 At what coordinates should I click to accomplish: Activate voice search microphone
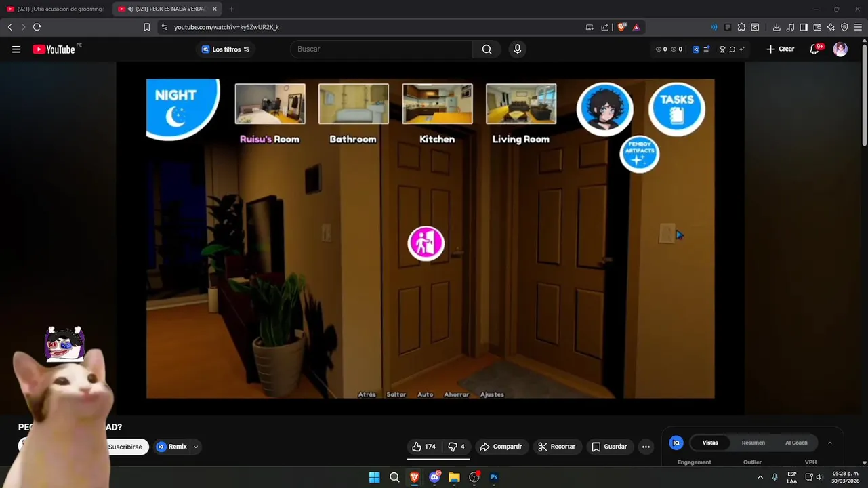[517, 49]
